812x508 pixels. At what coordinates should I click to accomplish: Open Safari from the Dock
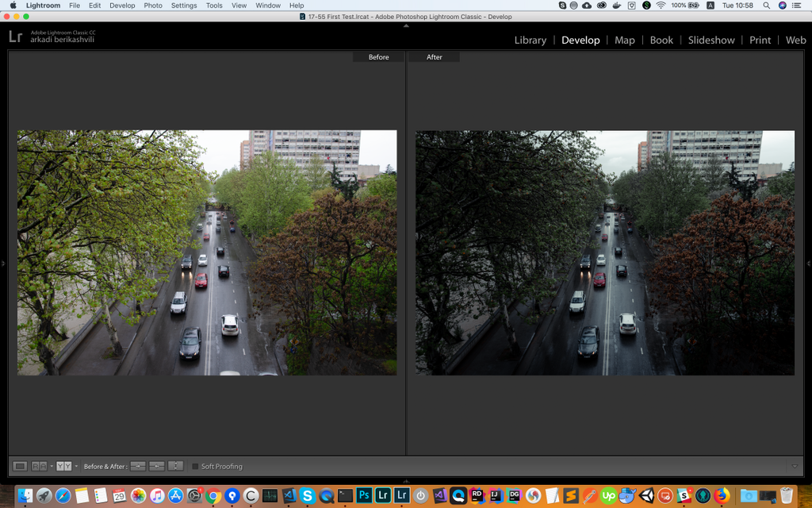(x=63, y=495)
